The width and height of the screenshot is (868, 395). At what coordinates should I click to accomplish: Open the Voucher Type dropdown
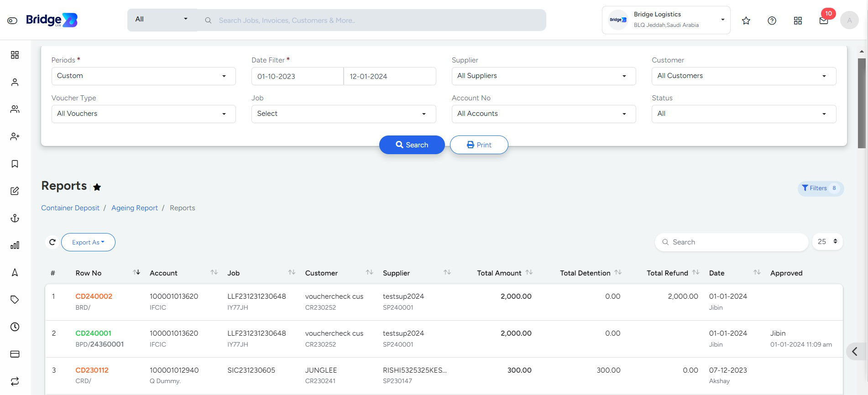(143, 114)
